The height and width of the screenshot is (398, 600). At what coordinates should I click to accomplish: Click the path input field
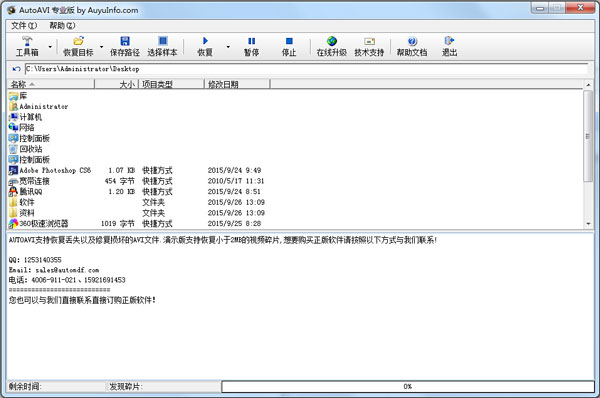coord(307,69)
